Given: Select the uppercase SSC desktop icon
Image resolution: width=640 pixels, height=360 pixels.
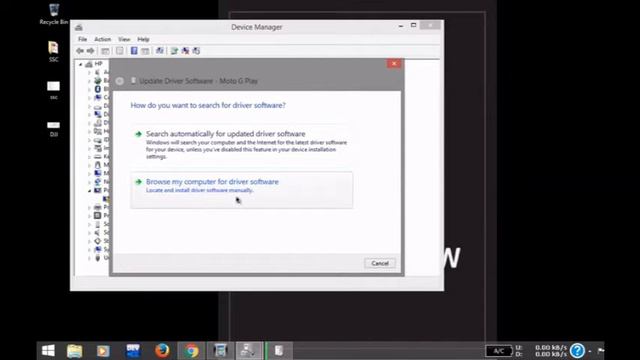Looking at the screenshot, I should point(53,51).
